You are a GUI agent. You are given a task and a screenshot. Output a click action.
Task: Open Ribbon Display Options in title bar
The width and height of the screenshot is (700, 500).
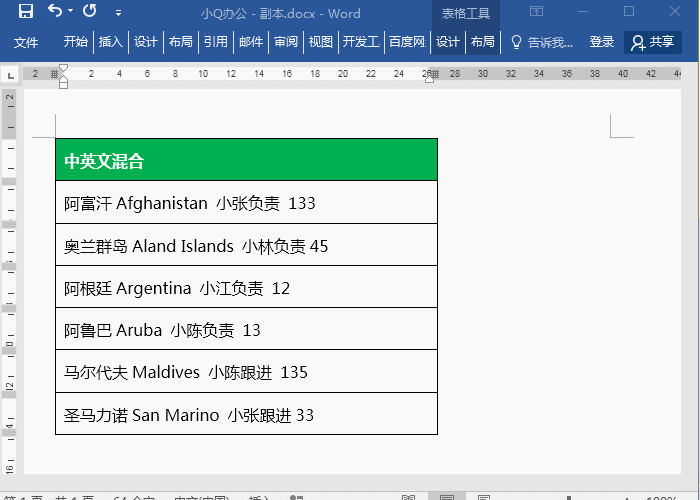537,11
